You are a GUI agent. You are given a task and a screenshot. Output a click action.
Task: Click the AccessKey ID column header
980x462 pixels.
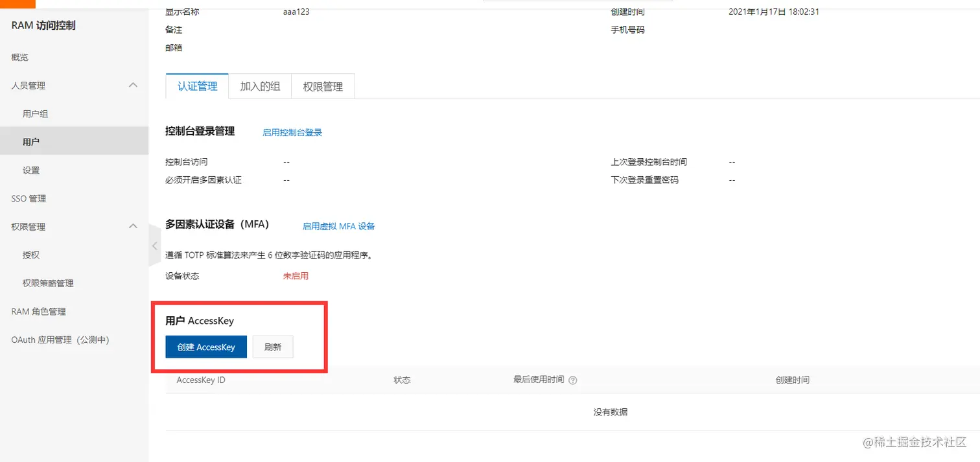[x=201, y=380]
